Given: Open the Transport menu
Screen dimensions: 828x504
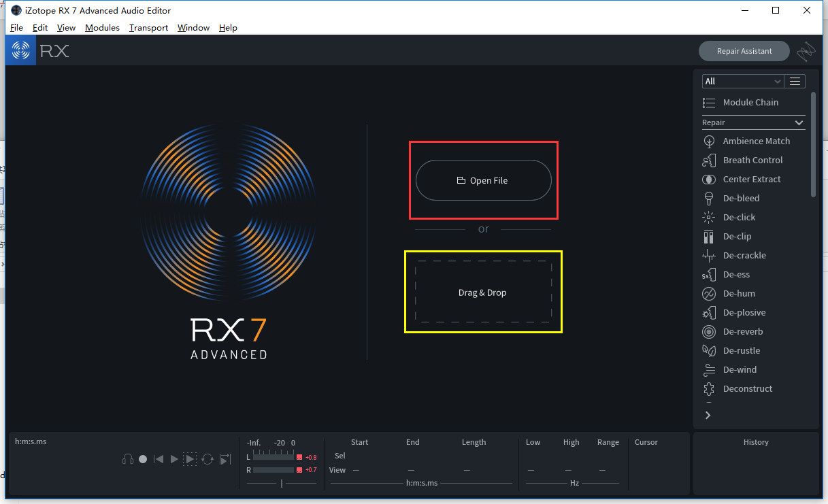Looking at the screenshot, I should click(x=148, y=28).
